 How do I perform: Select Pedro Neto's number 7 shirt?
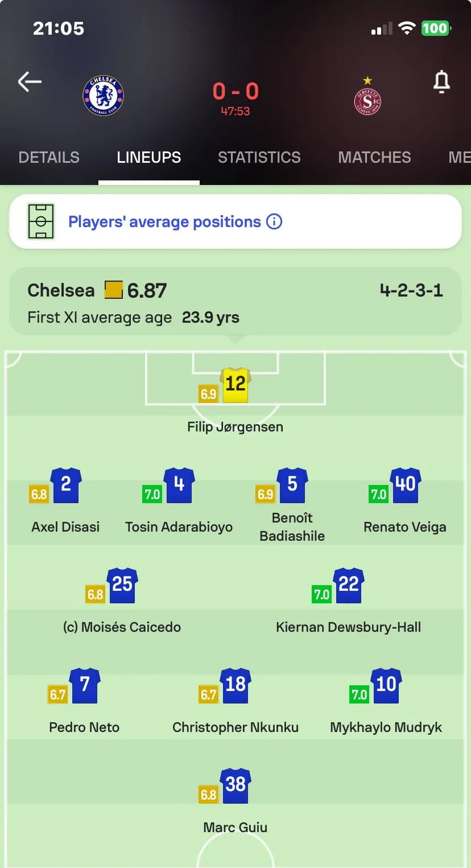[85, 685]
